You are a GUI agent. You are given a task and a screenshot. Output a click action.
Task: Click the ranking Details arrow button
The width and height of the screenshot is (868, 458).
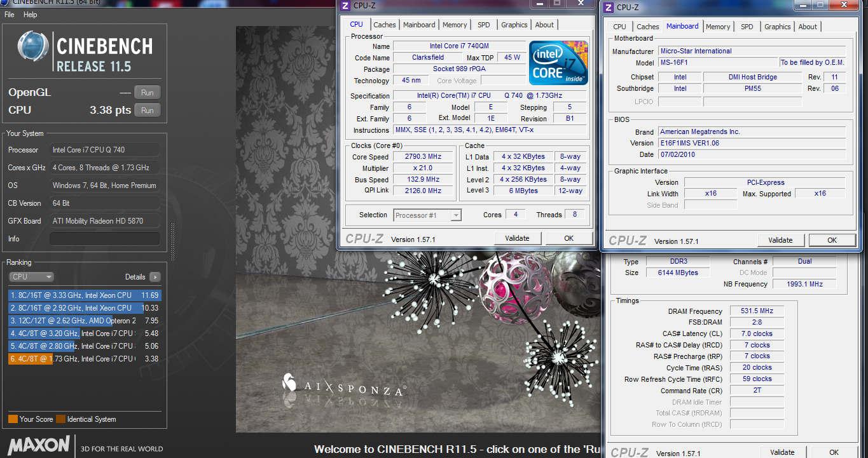155,277
